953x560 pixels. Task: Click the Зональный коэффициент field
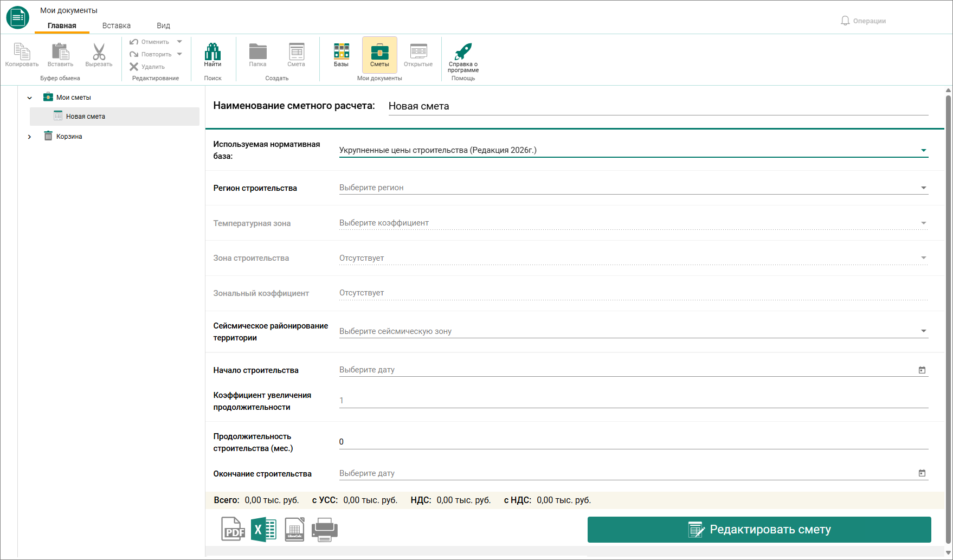(x=634, y=293)
